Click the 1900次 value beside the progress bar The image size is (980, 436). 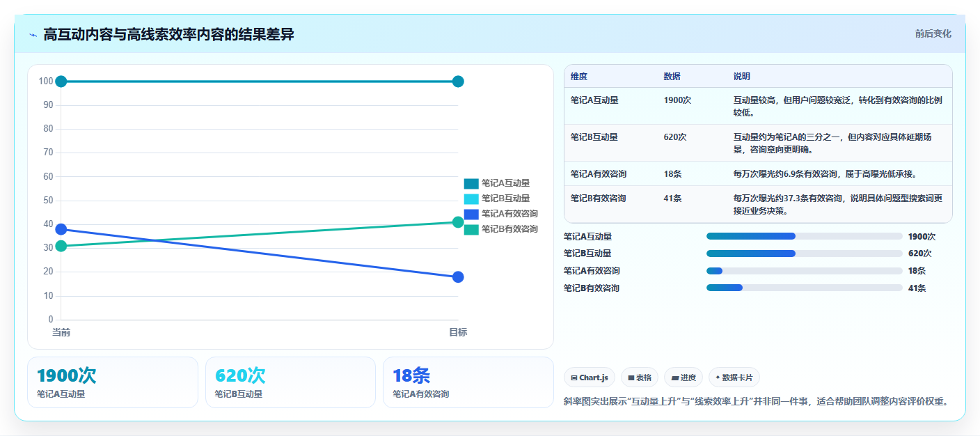(922, 236)
